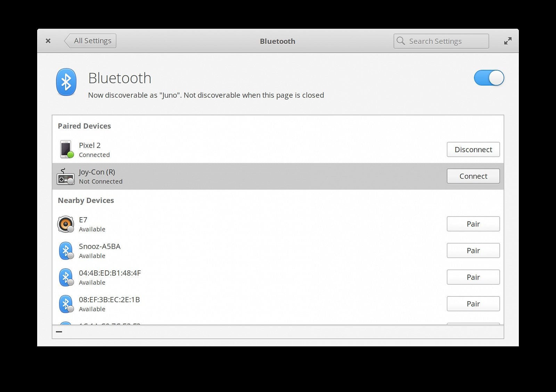Select the Pixel 2 phone icon
Image resolution: width=556 pixels, height=392 pixels.
(x=66, y=149)
